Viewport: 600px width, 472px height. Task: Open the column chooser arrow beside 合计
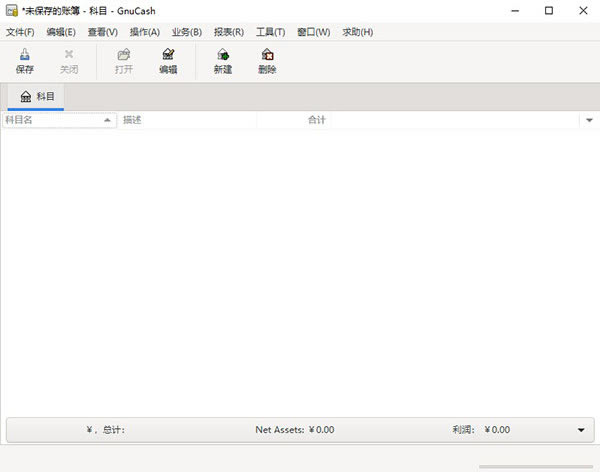[589, 121]
